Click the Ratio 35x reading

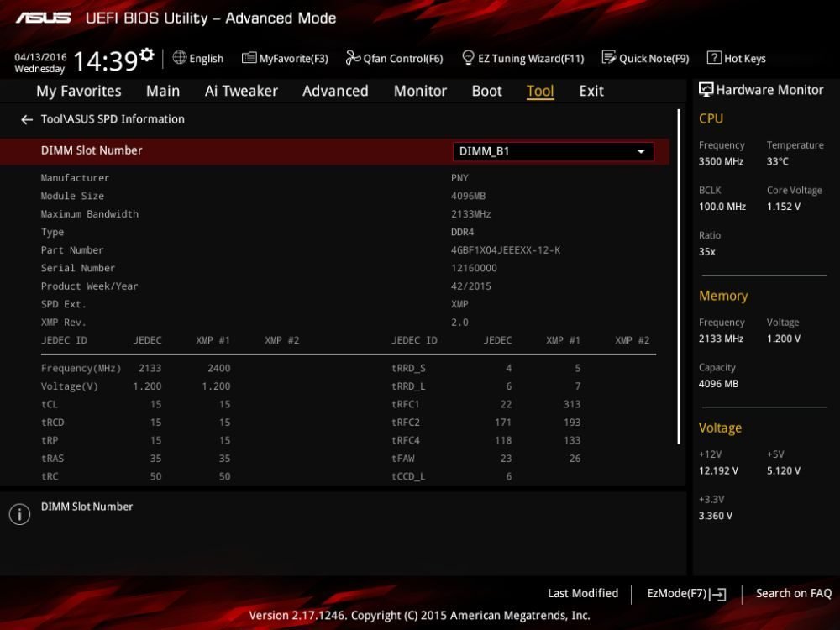pos(706,252)
